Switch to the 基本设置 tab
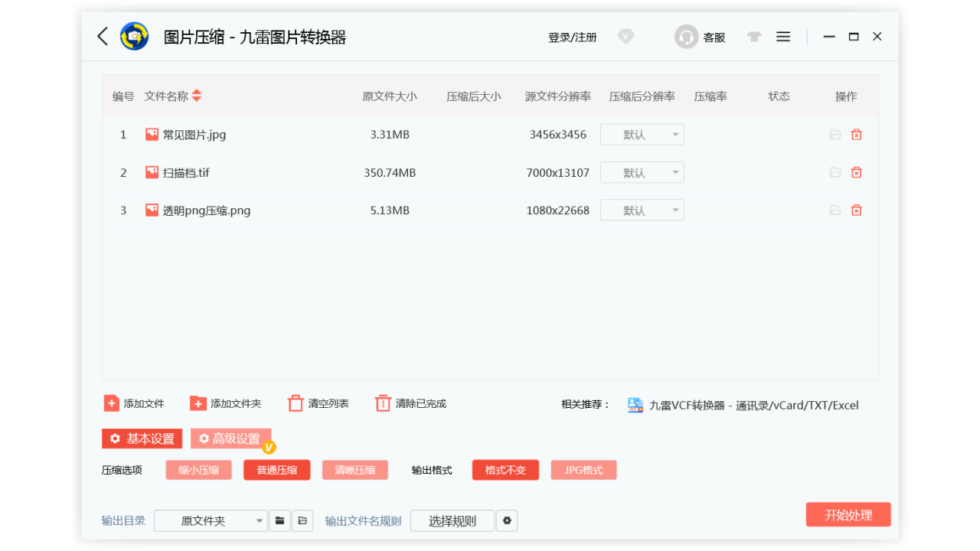Screen dimensions: 980x551 pyautogui.click(x=142, y=439)
